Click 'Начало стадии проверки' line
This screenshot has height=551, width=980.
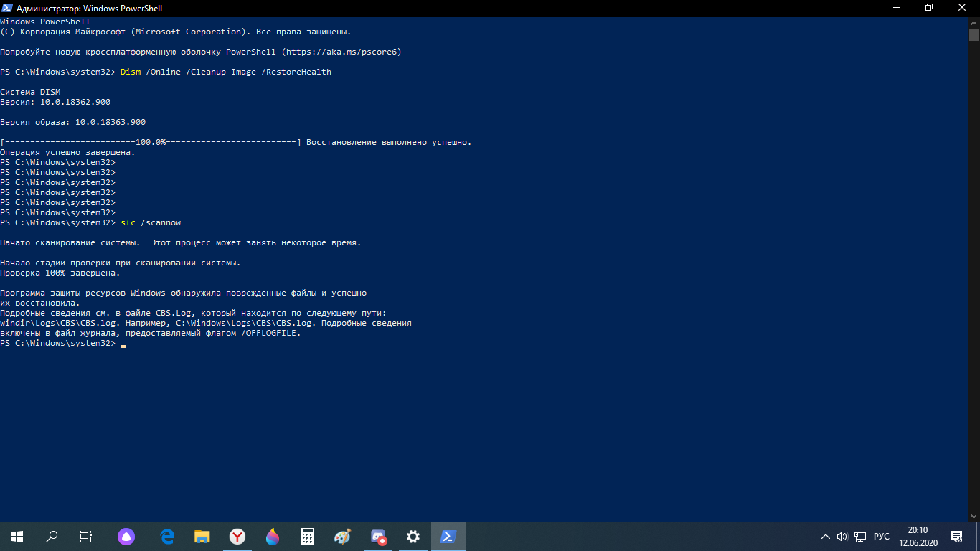tap(121, 263)
